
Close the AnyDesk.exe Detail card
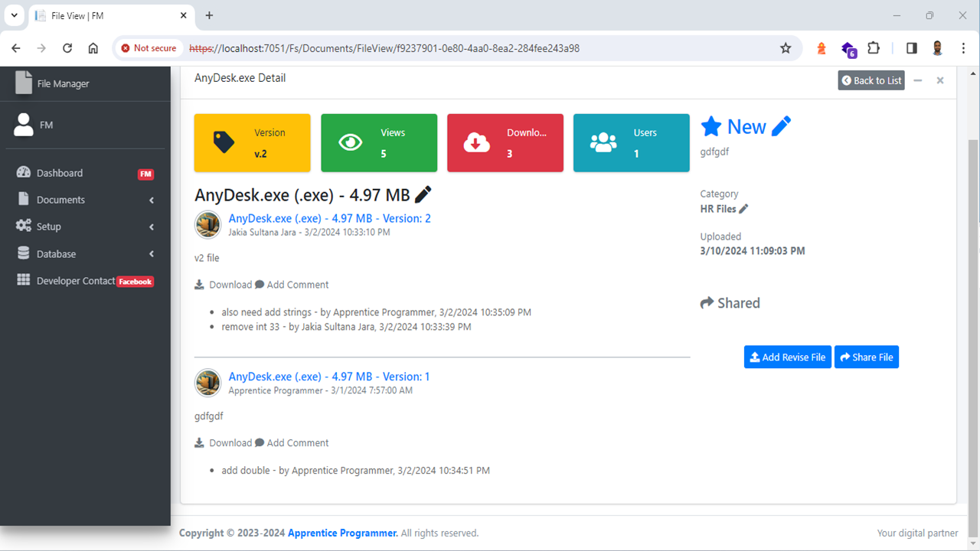(940, 80)
